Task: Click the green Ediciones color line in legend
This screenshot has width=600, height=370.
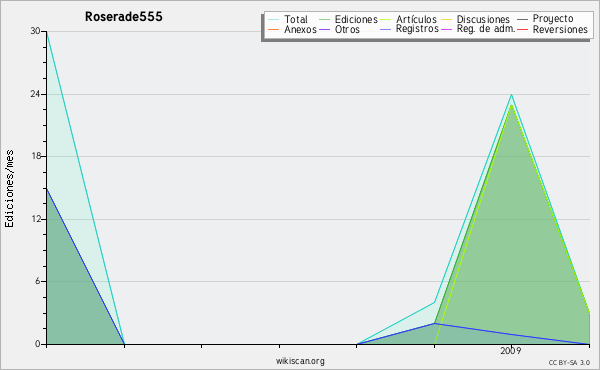Action: (324, 20)
